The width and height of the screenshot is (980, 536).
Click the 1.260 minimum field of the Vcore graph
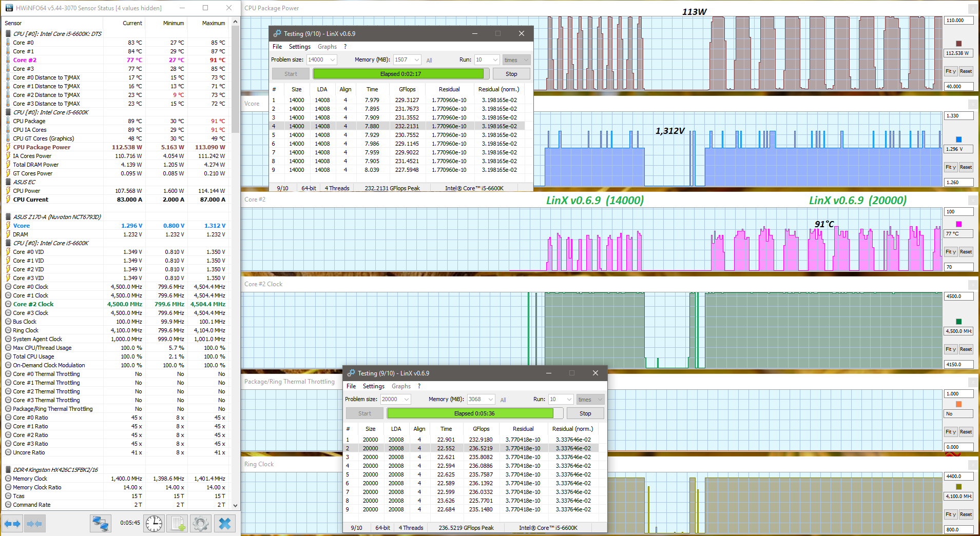(x=959, y=182)
